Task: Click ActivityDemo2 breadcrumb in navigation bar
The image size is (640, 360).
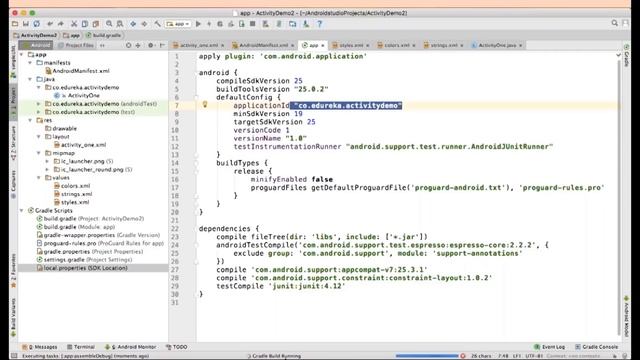Action: pos(36,35)
